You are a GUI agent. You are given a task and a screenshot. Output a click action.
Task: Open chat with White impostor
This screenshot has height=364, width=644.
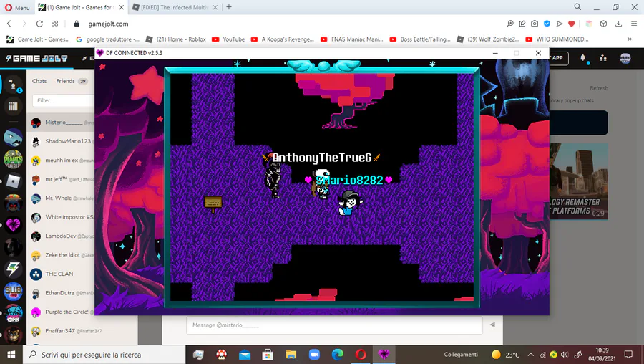click(61, 217)
